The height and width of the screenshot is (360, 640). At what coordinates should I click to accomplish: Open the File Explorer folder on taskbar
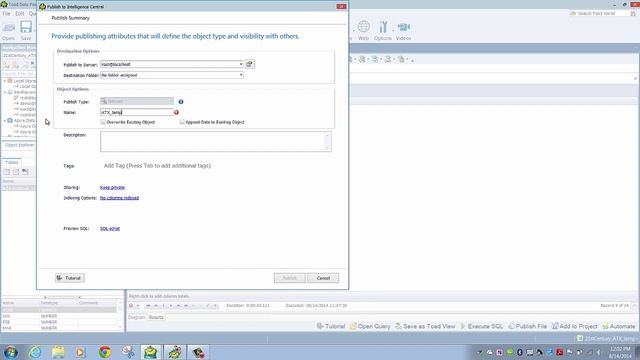coord(58,352)
